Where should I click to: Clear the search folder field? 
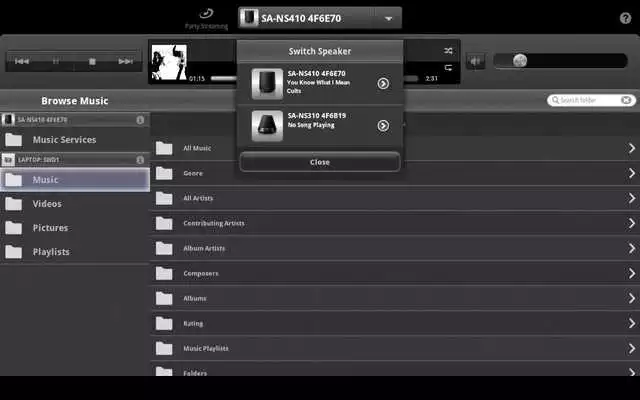pos(626,100)
